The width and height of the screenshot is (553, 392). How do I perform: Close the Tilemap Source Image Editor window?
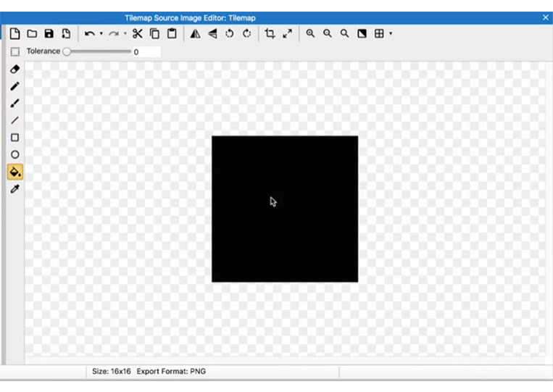pyautogui.click(x=546, y=17)
